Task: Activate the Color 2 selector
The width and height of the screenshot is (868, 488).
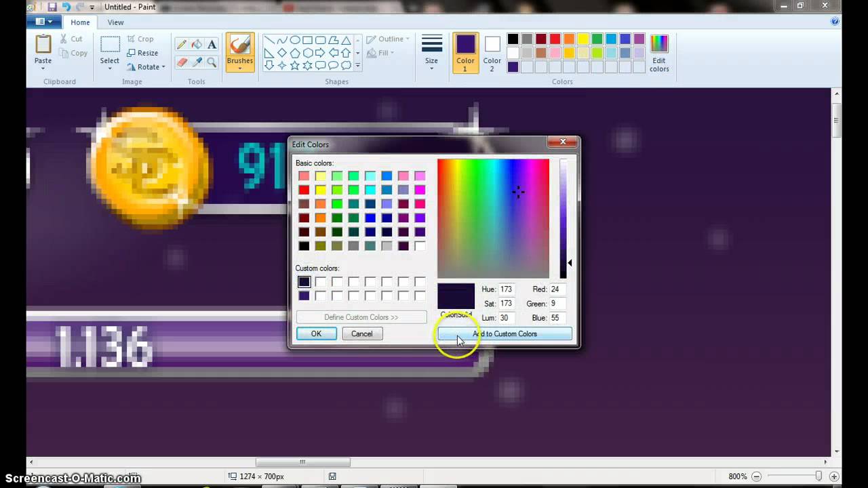Action: pyautogui.click(x=492, y=52)
